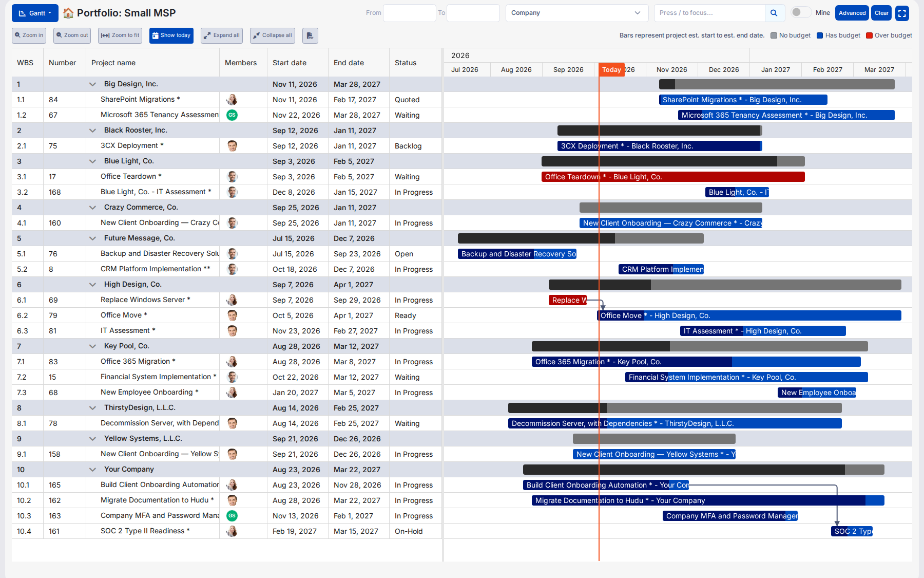Click member avatar for Office Move

pos(232,315)
